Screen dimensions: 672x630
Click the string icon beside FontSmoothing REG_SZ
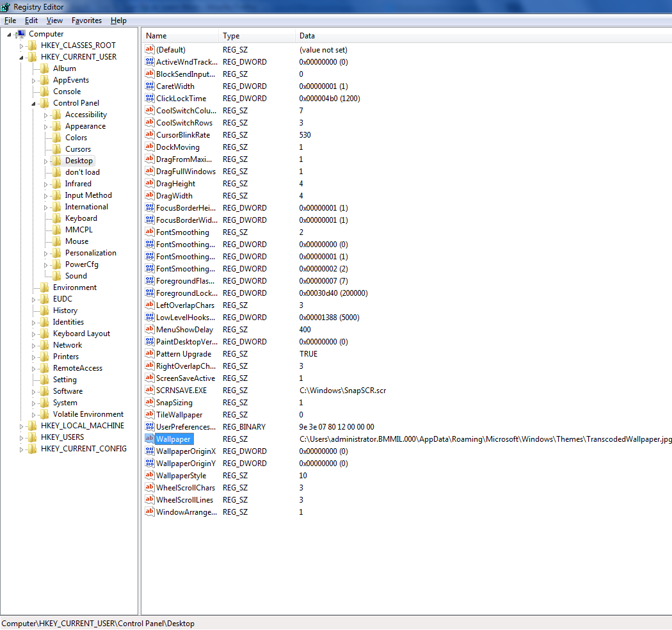pyautogui.click(x=149, y=232)
